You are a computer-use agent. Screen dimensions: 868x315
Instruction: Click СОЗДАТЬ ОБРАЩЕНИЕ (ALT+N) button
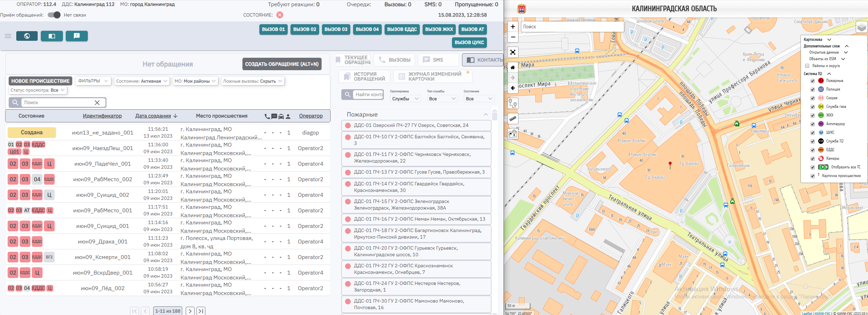pyautogui.click(x=282, y=64)
